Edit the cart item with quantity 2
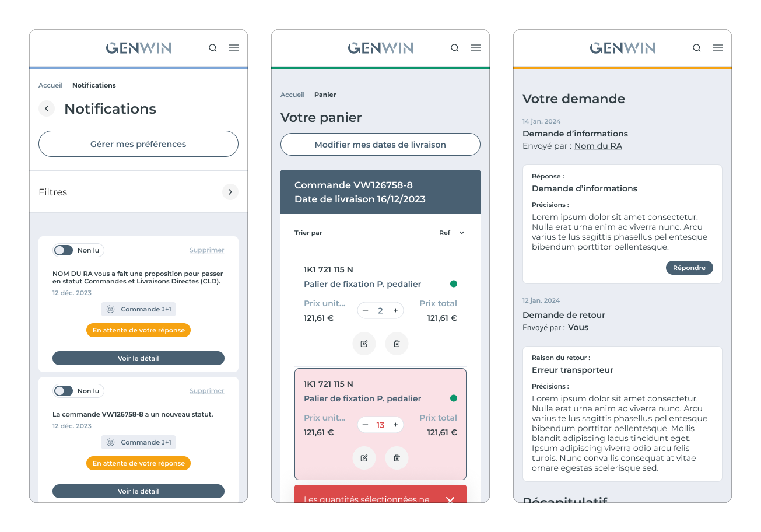Screen dimensions: 761x532 click(x=364, y=343)
